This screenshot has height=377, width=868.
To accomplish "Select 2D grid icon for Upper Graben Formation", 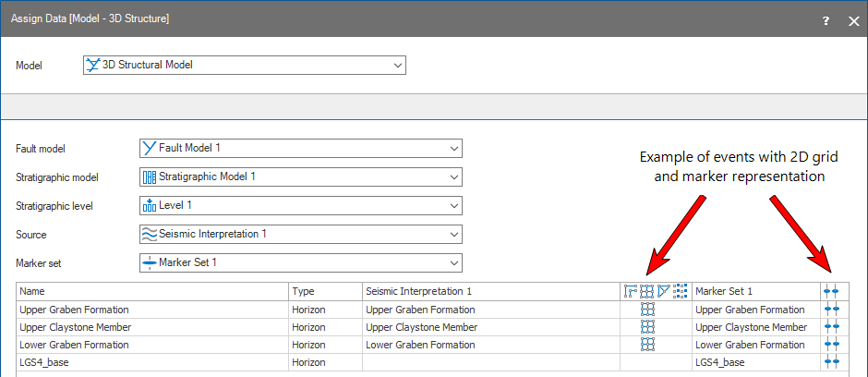I will (647, 310).
